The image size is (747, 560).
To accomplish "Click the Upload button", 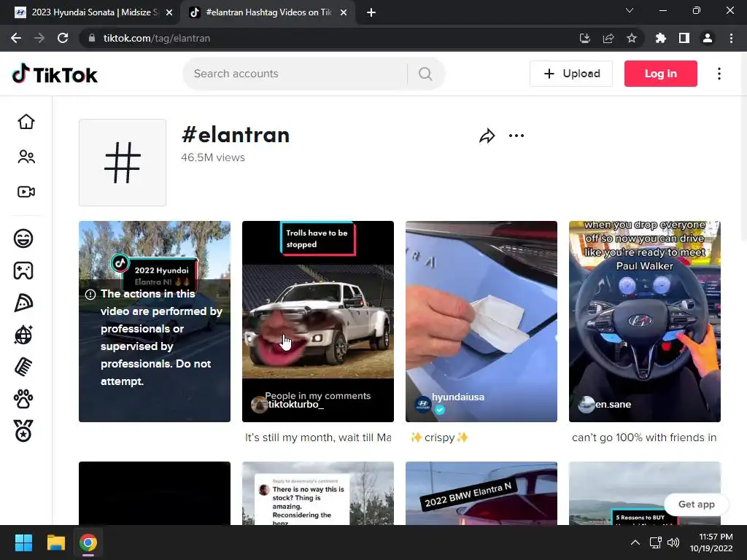I will point(571,74).
